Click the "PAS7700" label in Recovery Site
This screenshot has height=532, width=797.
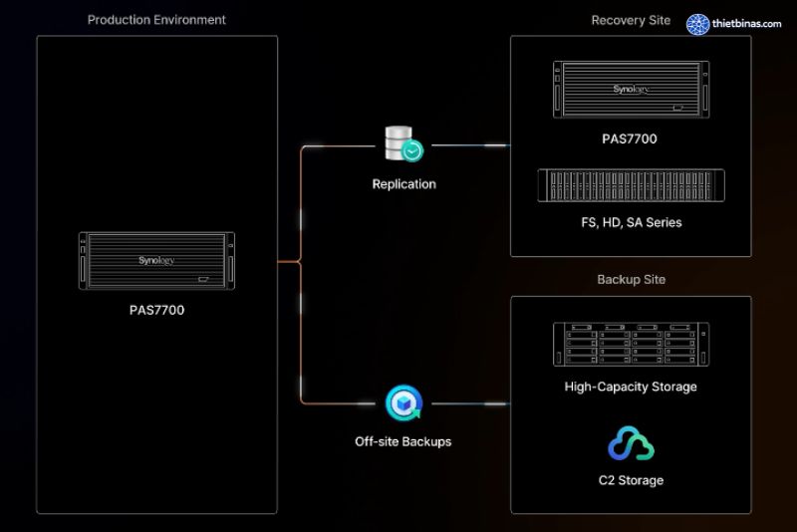(x=630, y=138)
